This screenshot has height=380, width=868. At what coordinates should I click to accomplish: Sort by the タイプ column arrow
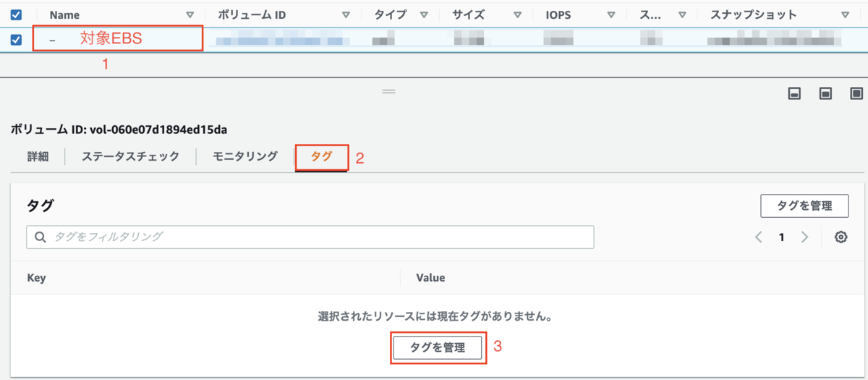[x=424, y=14]
